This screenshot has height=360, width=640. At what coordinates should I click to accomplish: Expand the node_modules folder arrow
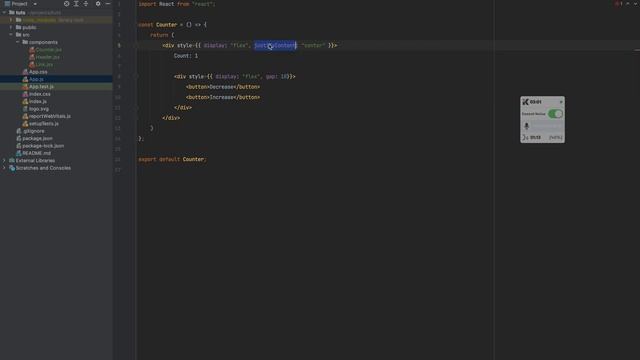click(11, 20)
